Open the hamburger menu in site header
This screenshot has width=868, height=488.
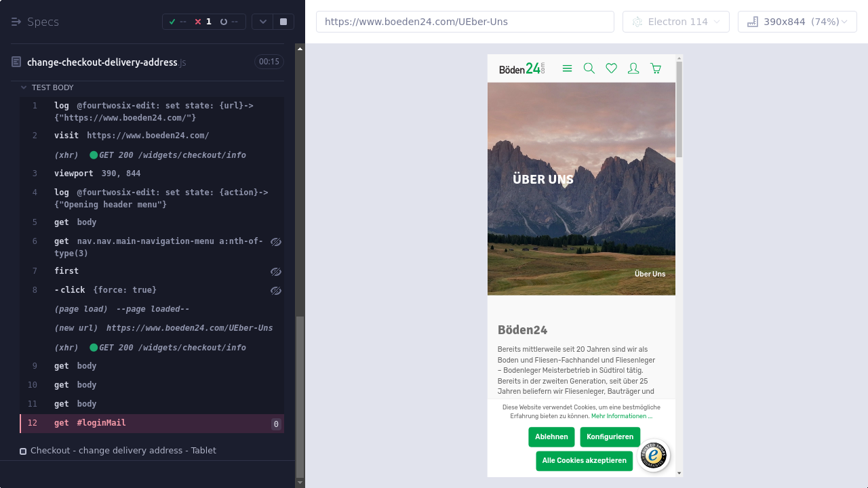pyautogui.click(x=567, y=68)
